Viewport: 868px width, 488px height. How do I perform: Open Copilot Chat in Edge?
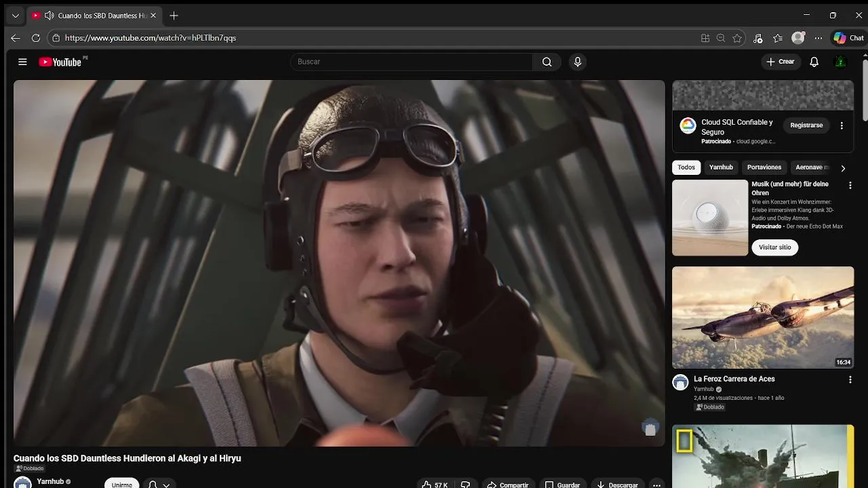point(849,38)
